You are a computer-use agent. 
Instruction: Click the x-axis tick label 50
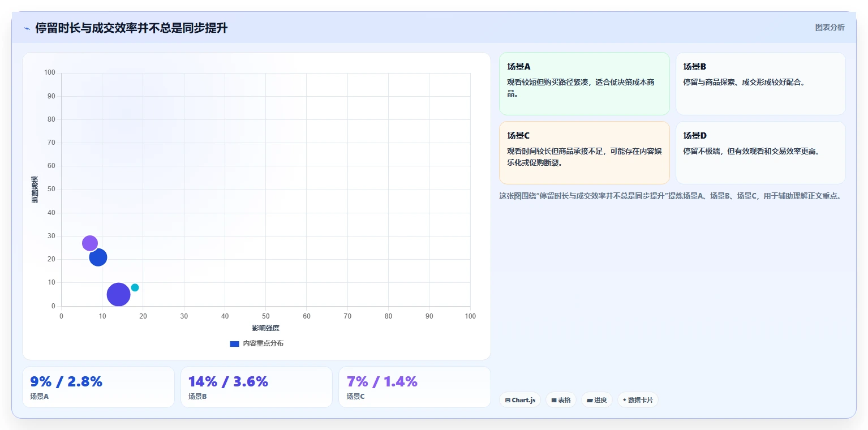coord(266,316)
